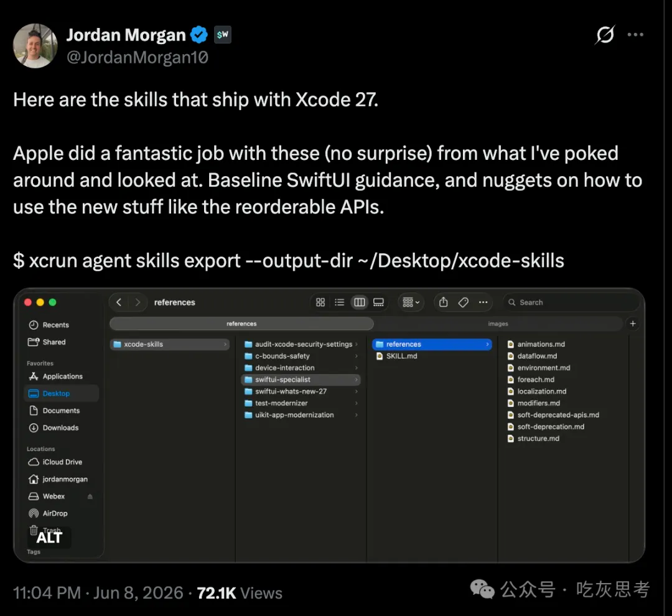Viewport: 672px width, 616px height.
Task: Click the Finder share icon
Action: [444, 302]
